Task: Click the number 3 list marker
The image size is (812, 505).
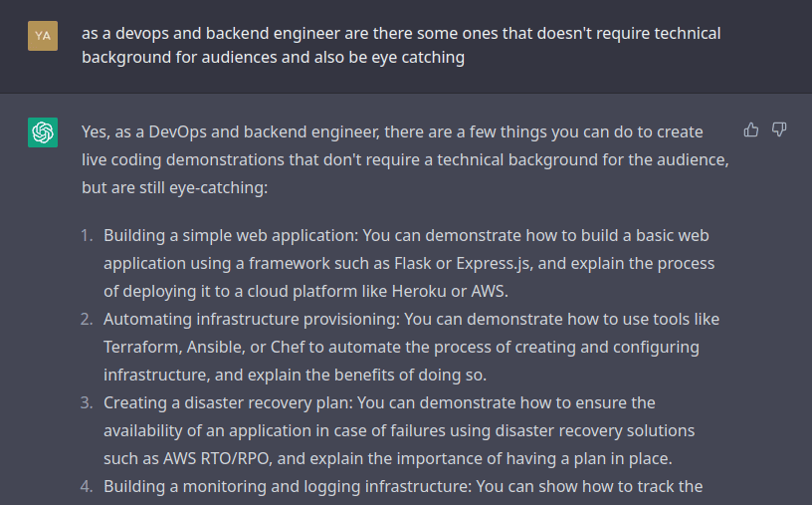Action: tap(87, 402)
